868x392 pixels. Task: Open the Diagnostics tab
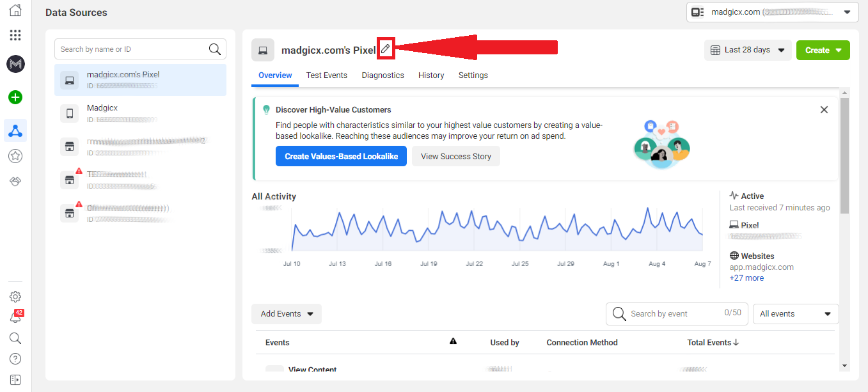point(383,75)
